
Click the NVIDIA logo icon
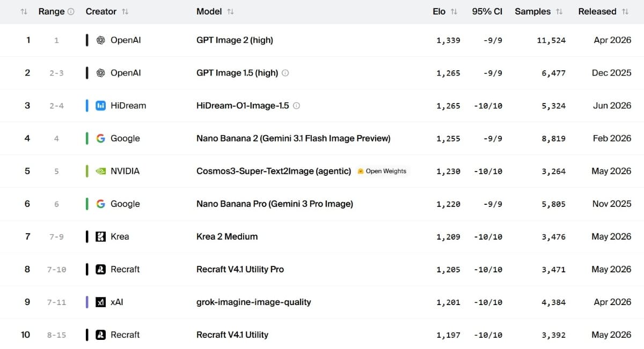100,171
